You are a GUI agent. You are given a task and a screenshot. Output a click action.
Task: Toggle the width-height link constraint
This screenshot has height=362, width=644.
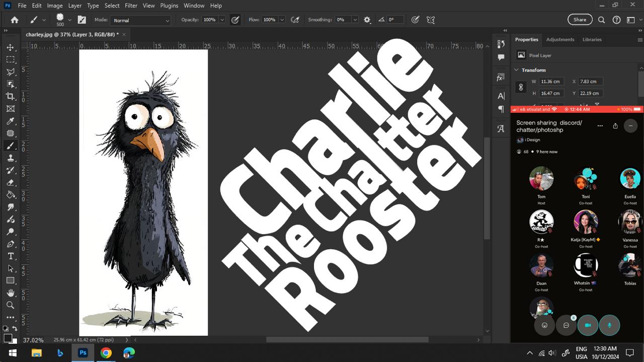coord(521,87)
